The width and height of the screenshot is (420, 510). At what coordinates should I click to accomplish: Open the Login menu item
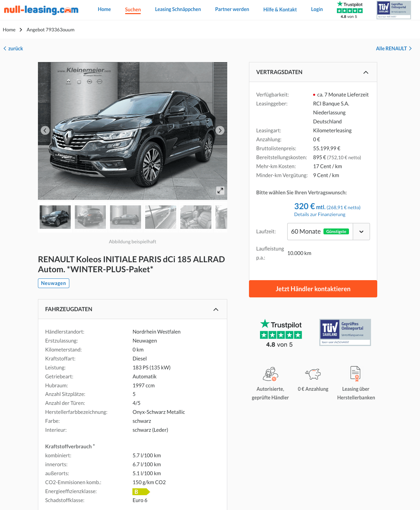(x=317, y=9)
